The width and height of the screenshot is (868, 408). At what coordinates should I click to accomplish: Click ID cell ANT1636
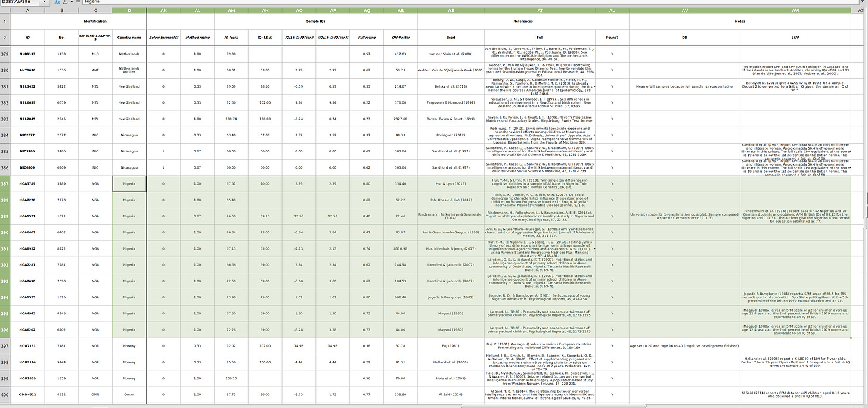(27, 70)
